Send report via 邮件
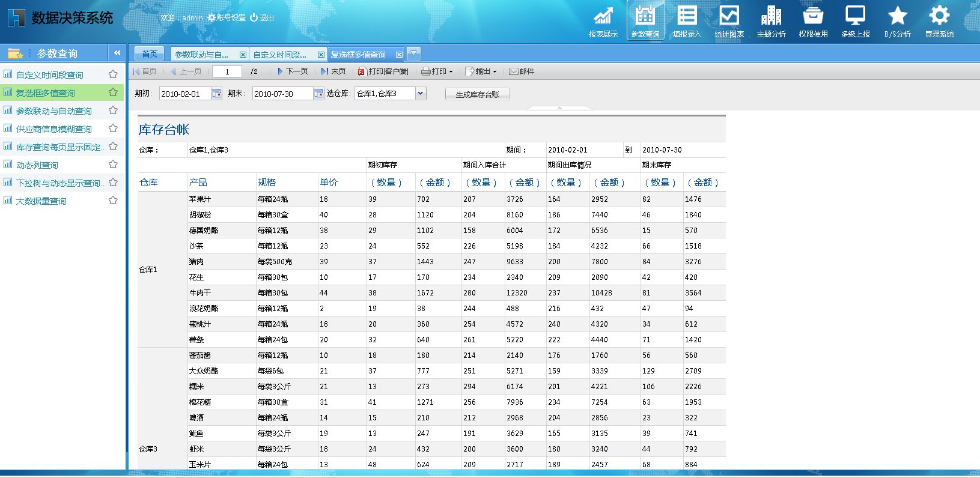 pyautogui.click(x=522, y=71)
